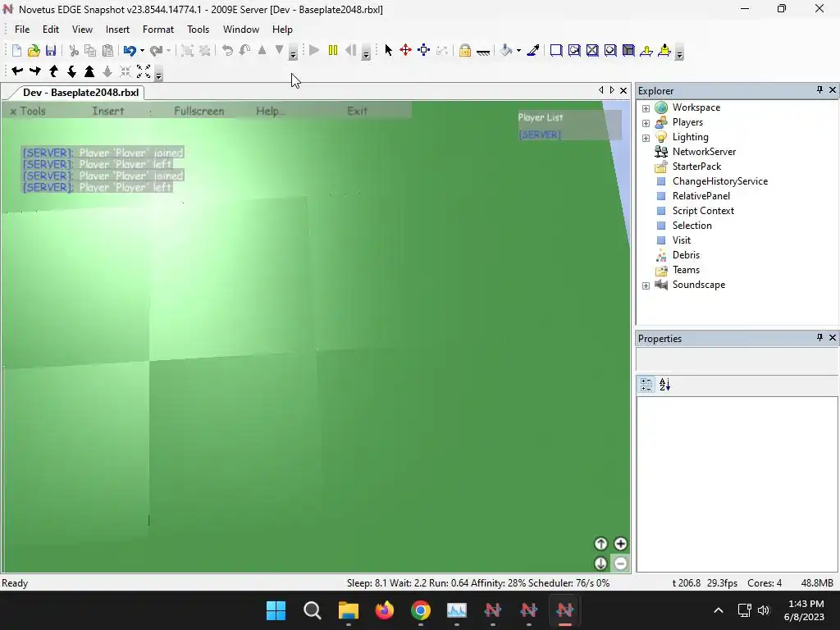Image resolution: width=840 pixels, height=630 pixels.
Task: Click the Reset step-back playback button
Action: coord(351,50)
